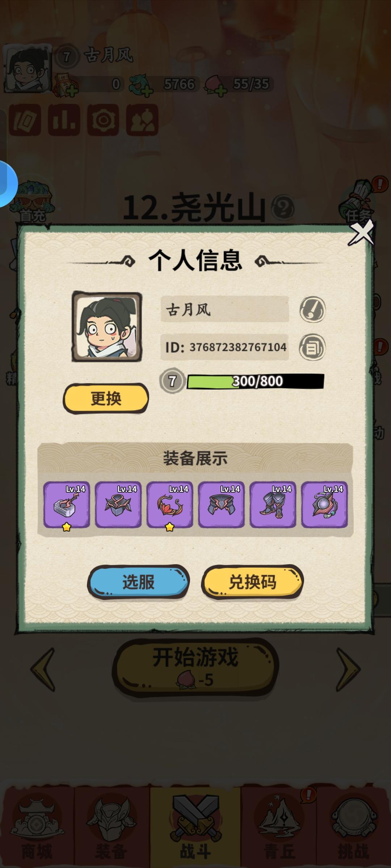Go to next stage with right arrow

[x=348, y=669]
